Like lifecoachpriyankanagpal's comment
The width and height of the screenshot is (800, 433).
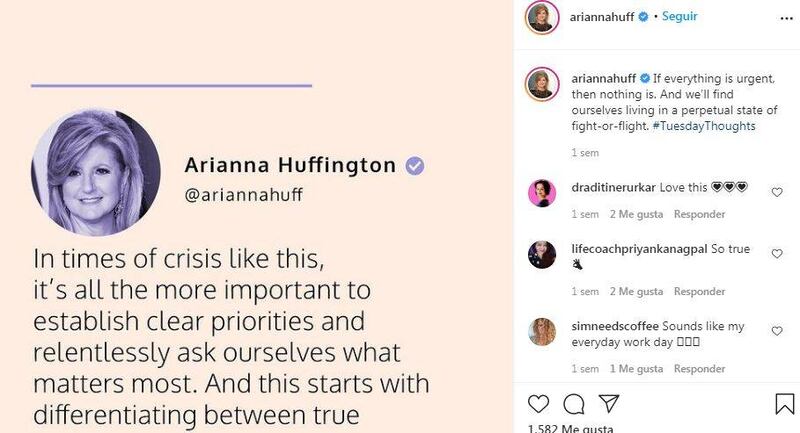point(777,255)
